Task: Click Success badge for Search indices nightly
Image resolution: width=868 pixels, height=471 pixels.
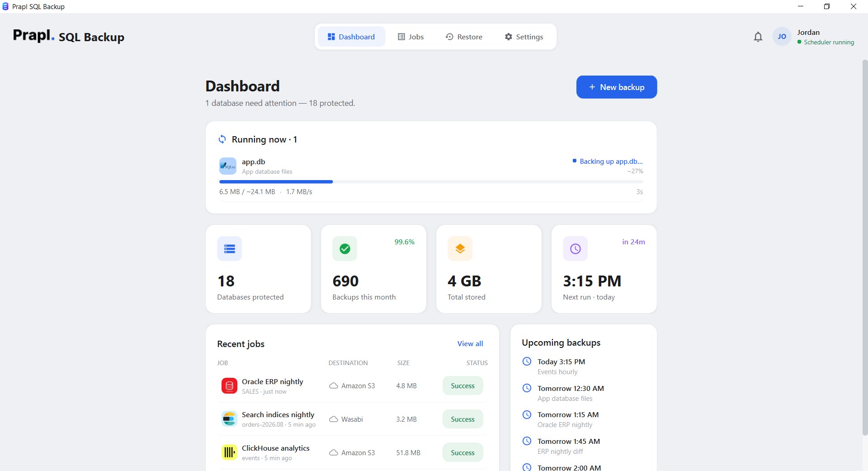Action: click(x=463, y=419)
